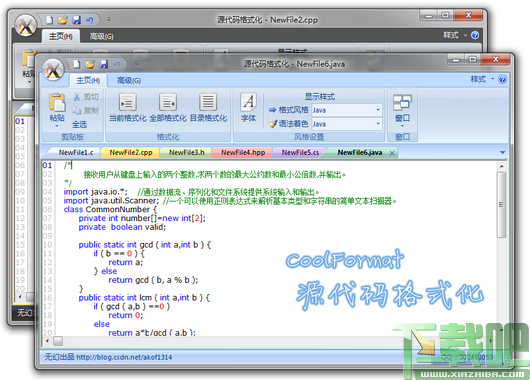530x380 pixels.
Task: Switch to the NewFile4.hpp tab
Action: [x=243, y=152]
